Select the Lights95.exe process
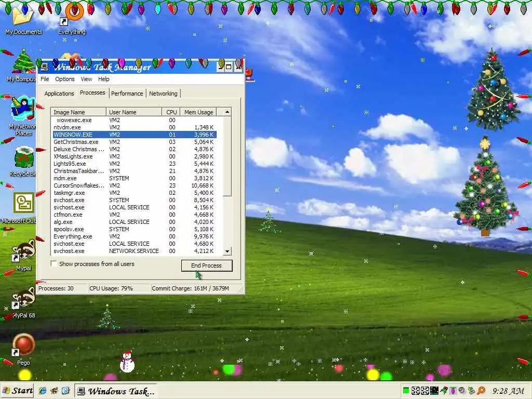This screenshot has height=399, width=532. pos(134,164)
